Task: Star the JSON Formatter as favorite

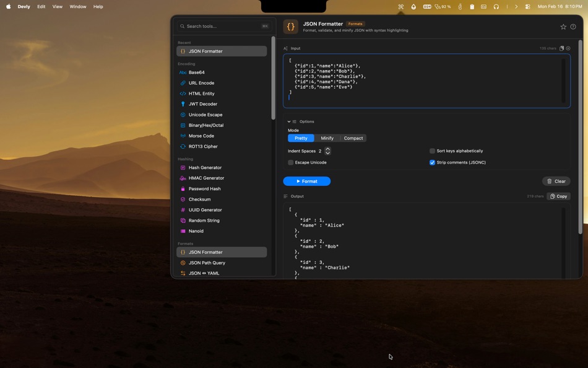Action: coord(563,26)
